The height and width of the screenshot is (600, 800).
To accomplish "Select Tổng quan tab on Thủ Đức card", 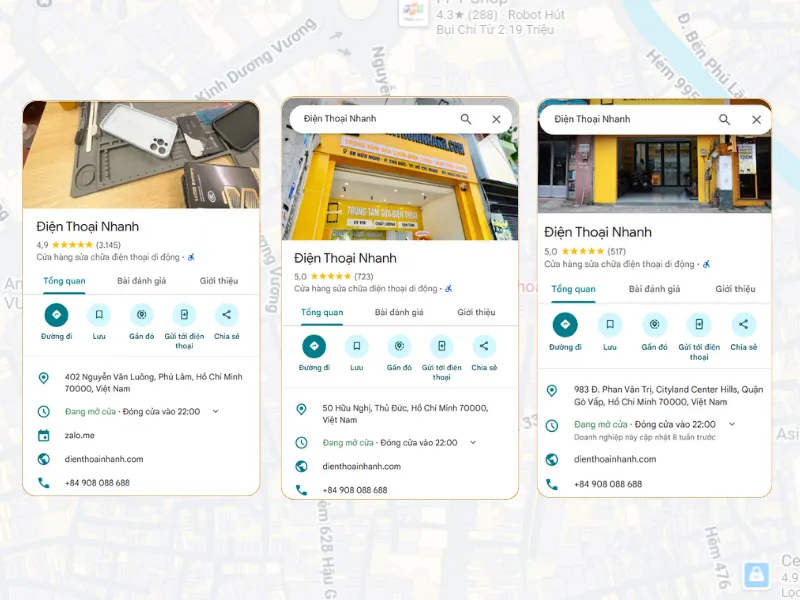I will click(322, 312).
